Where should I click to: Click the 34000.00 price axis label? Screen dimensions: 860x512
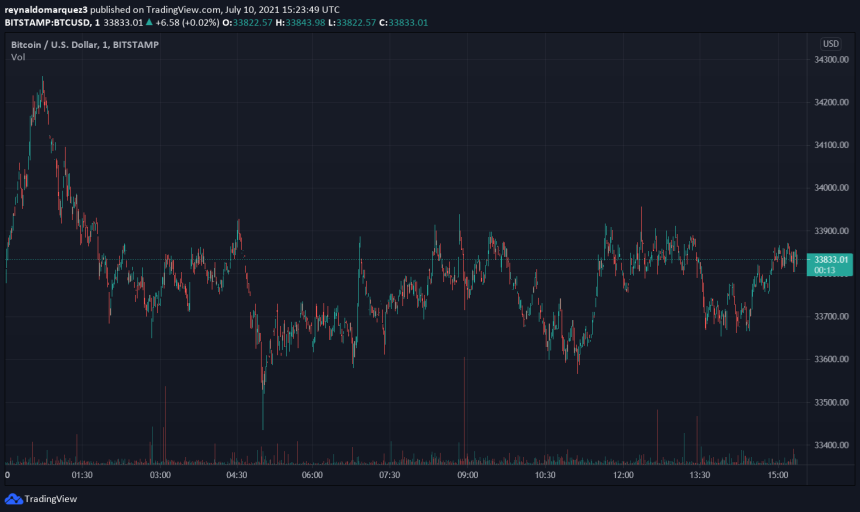(x=831, y=188)
